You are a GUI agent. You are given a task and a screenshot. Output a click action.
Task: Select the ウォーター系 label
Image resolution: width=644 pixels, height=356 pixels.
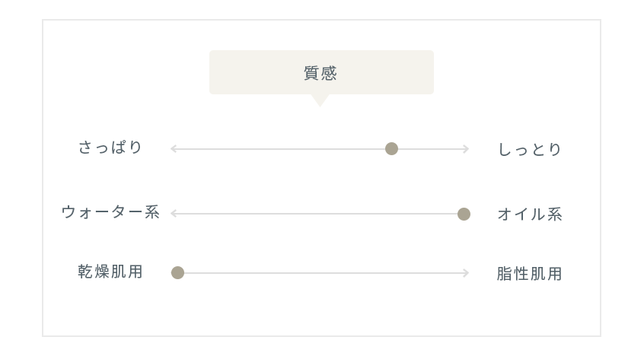point(110,212)
